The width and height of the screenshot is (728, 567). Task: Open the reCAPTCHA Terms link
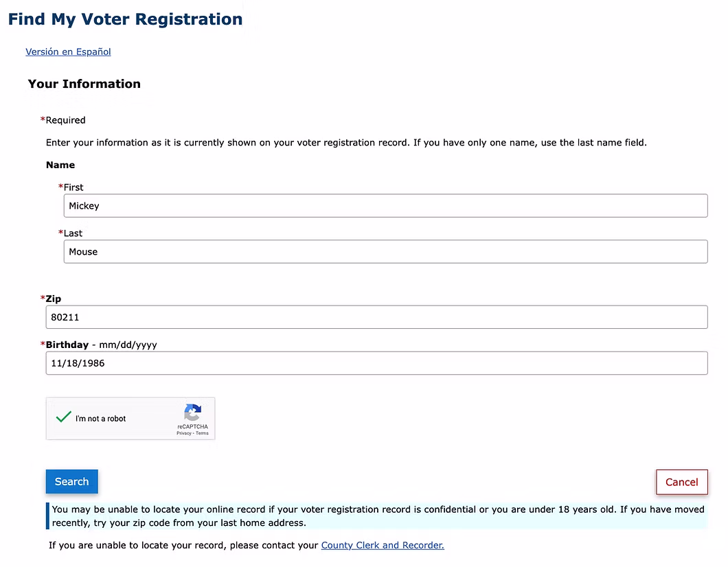tap(203, 432)
